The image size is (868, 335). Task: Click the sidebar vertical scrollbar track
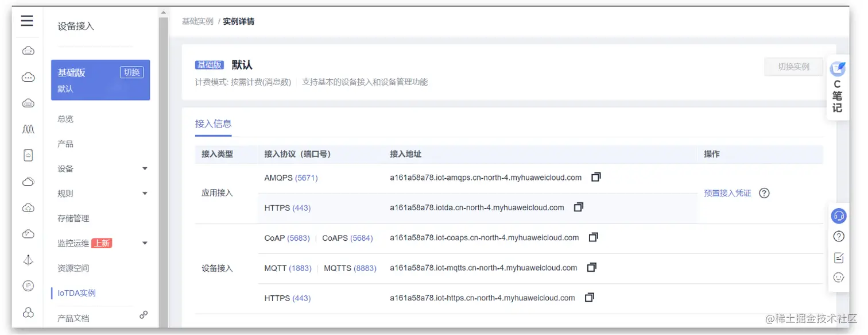coord(164,172)
